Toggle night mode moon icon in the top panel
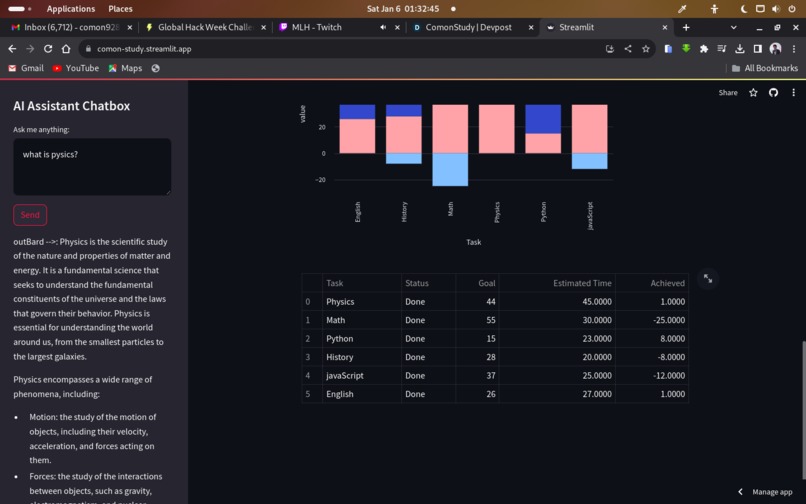The width and height of the screenshot is (806, 504). pyautogui.click(x=744, y=9)
